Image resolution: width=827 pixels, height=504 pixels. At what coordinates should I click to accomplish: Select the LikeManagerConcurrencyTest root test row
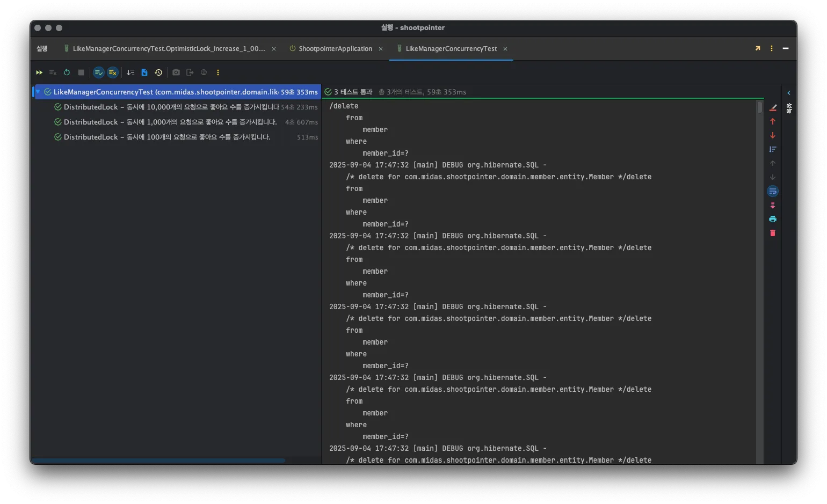(x=177, y=92)
